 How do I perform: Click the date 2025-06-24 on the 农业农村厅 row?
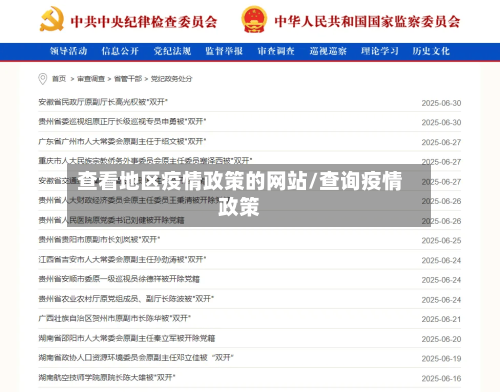coord(441,300)
